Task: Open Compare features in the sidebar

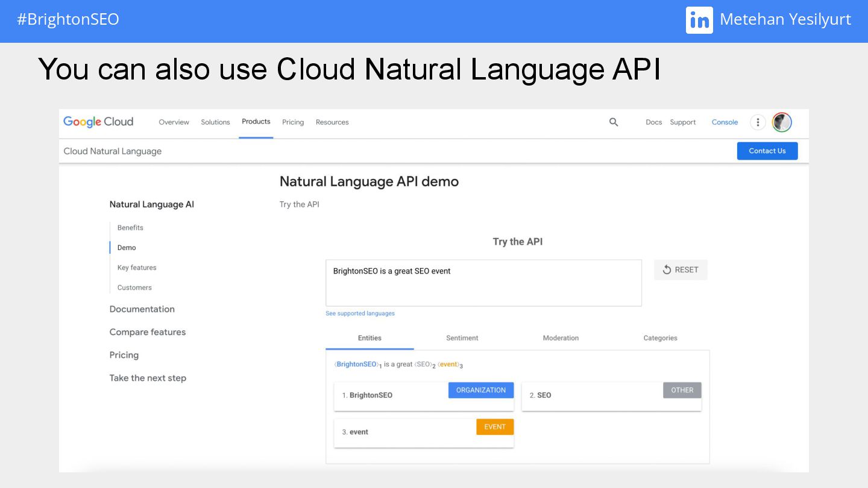Action: pyautogui.click(x=148, y=332)
